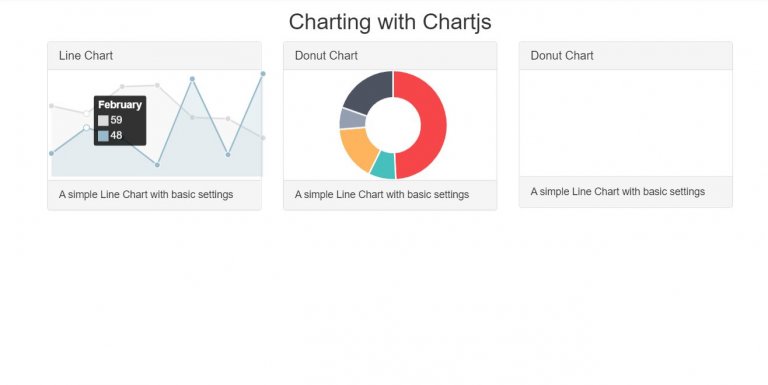Select the blue February point with white fill
Viewport: 768px width, 385px height.
click(x=86, y=127)
